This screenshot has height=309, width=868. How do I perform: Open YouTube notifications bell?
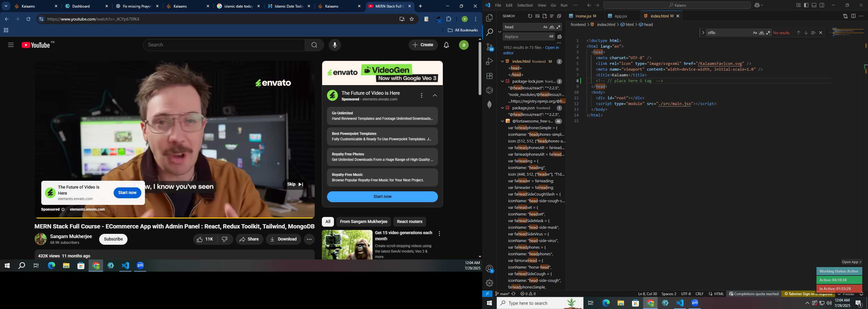pyautogui.click(x=446, y=45)
